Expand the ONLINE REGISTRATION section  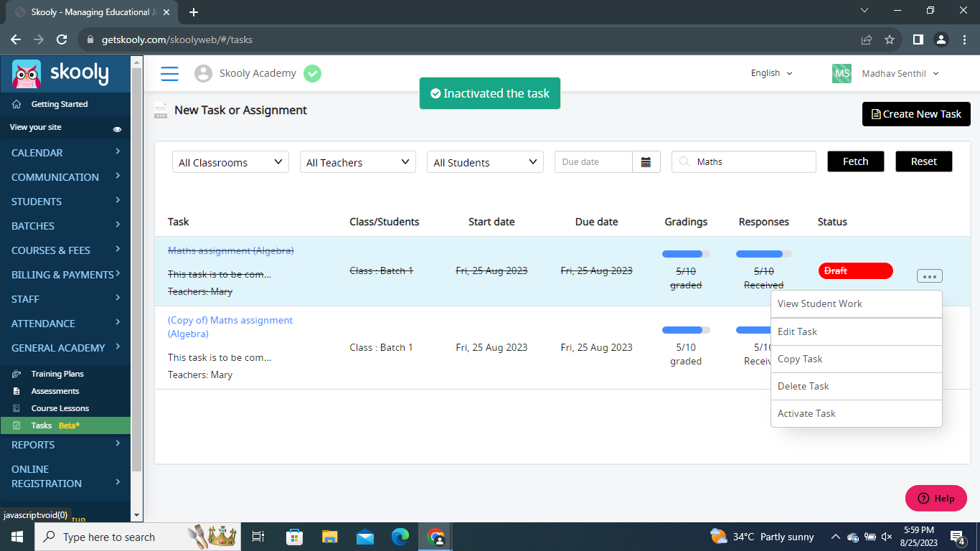pos(65,476)
